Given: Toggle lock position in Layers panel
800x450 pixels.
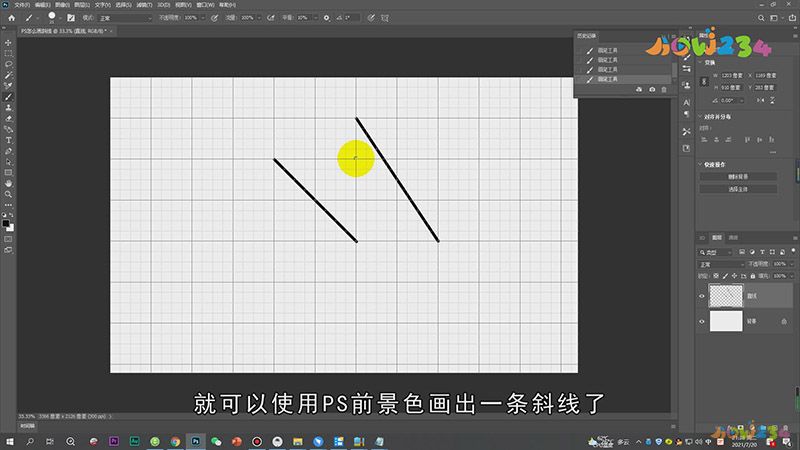Looking at the screenshot, I should tap(734, 276).
